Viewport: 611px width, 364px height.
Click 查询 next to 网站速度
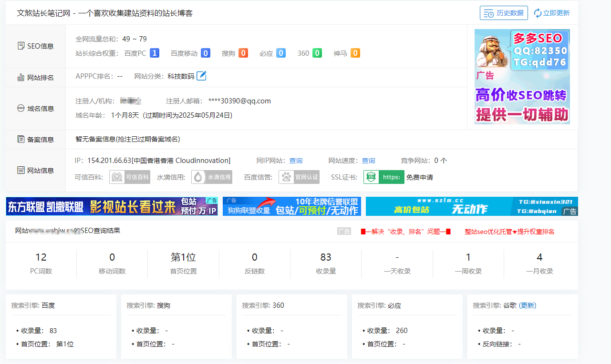[368, 161]
